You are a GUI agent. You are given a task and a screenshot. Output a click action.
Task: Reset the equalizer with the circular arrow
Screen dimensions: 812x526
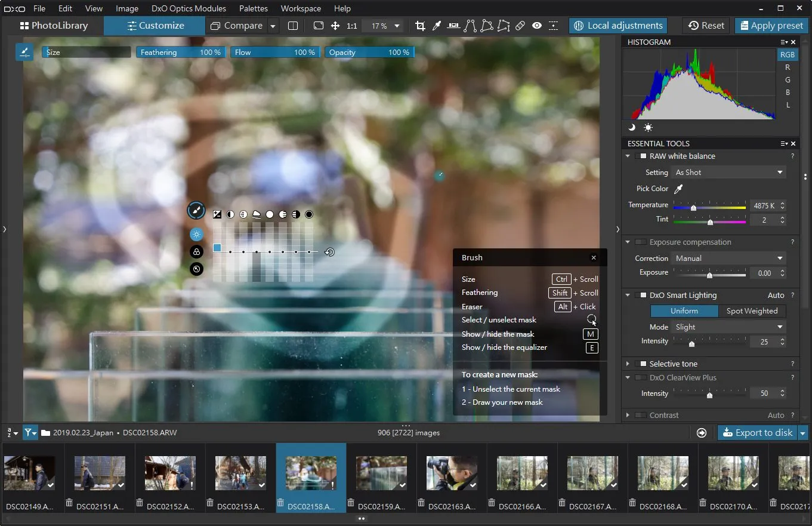(x=329, y=252)
